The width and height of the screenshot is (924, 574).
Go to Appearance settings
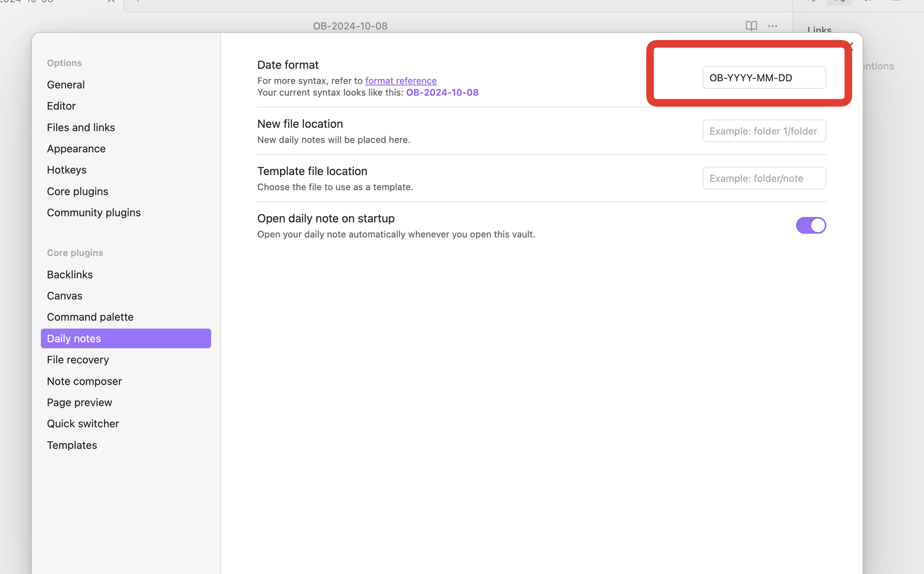[x=76, y=149]
